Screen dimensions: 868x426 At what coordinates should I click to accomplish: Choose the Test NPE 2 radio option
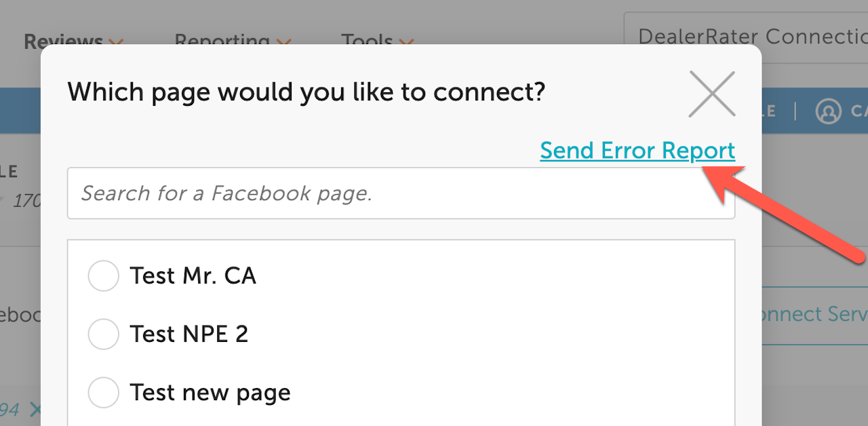pyautogui.click(x=104, y=334)
